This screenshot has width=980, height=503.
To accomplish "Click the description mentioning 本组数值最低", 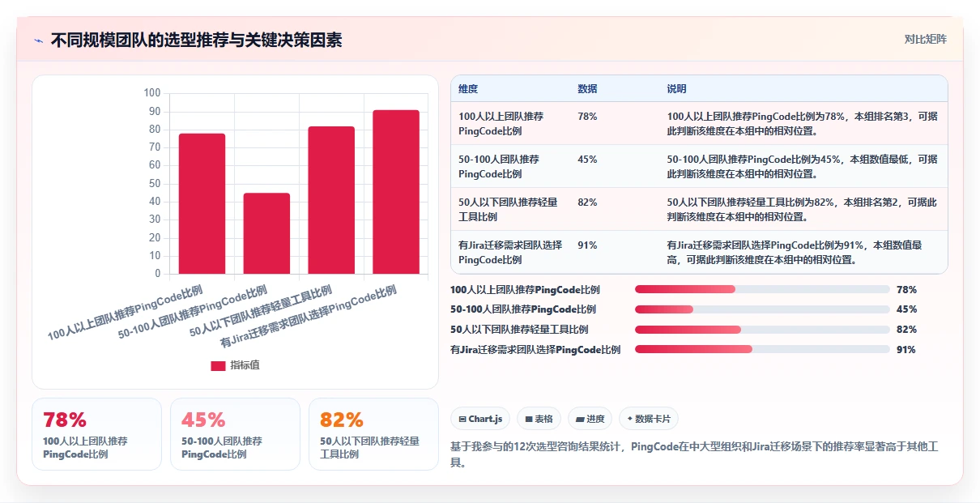I will tap(802, 166).
